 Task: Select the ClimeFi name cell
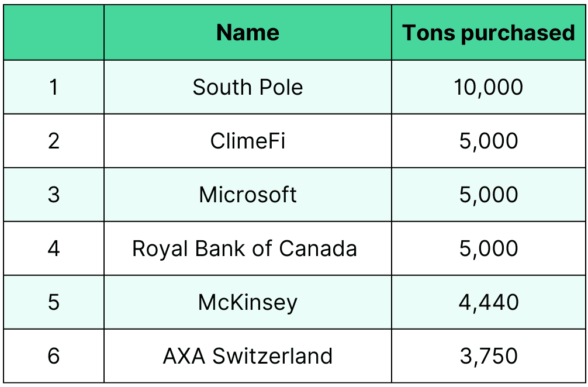(x=247, y=141)
